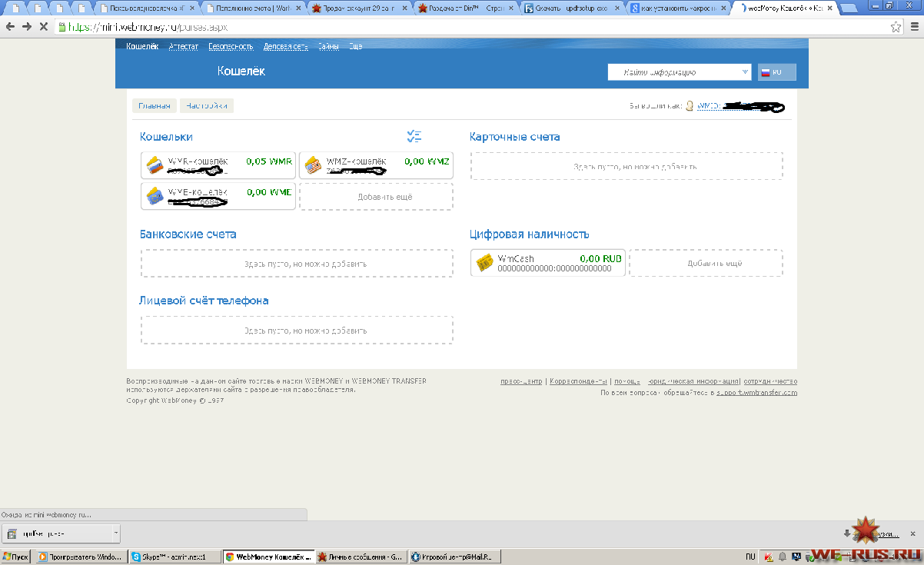Click the 0,05 WMR balance

tap(269, 161)
